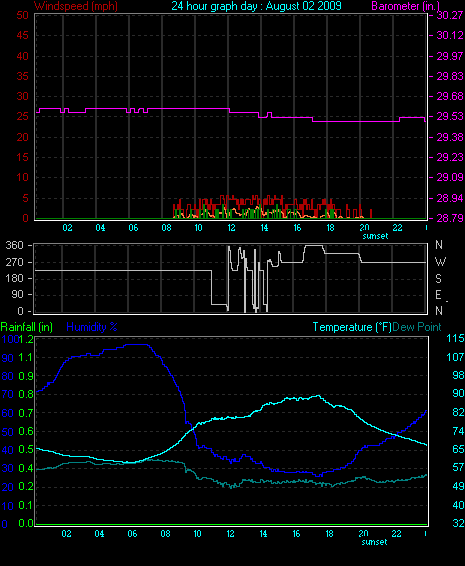Select barometer value 28.79
Viewport: 465px width, 566px height.
pyautogui.click(x=450, y=218)
